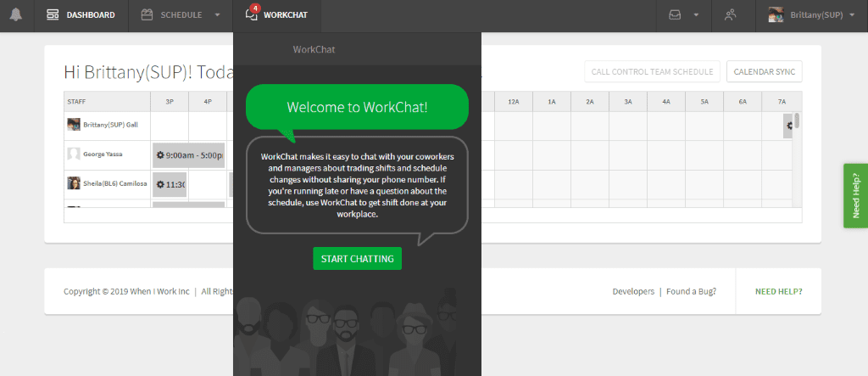Open the notifications bell icon
The width and height of the screenshot is (868, 376).
click(x=16, y=15)
